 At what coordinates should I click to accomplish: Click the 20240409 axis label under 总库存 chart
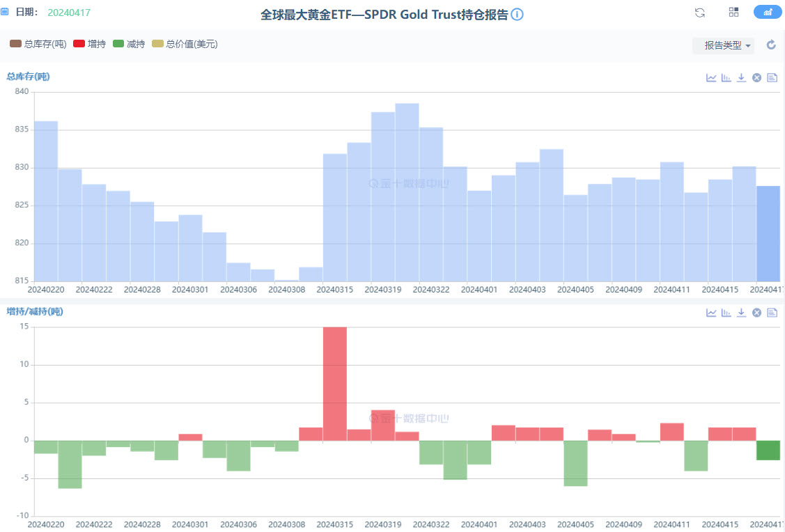pyautogui.click(x=624, y=289)
